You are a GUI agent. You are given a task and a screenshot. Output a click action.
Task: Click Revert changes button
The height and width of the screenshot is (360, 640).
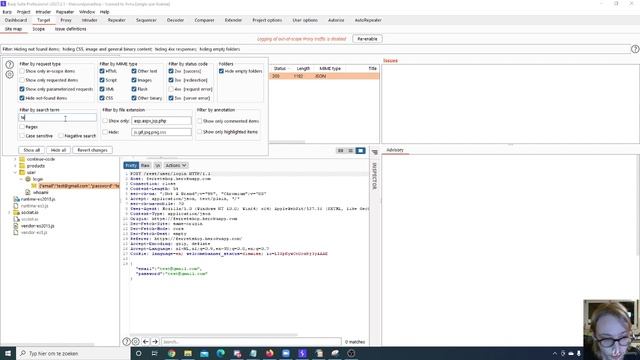pos(92,150)
